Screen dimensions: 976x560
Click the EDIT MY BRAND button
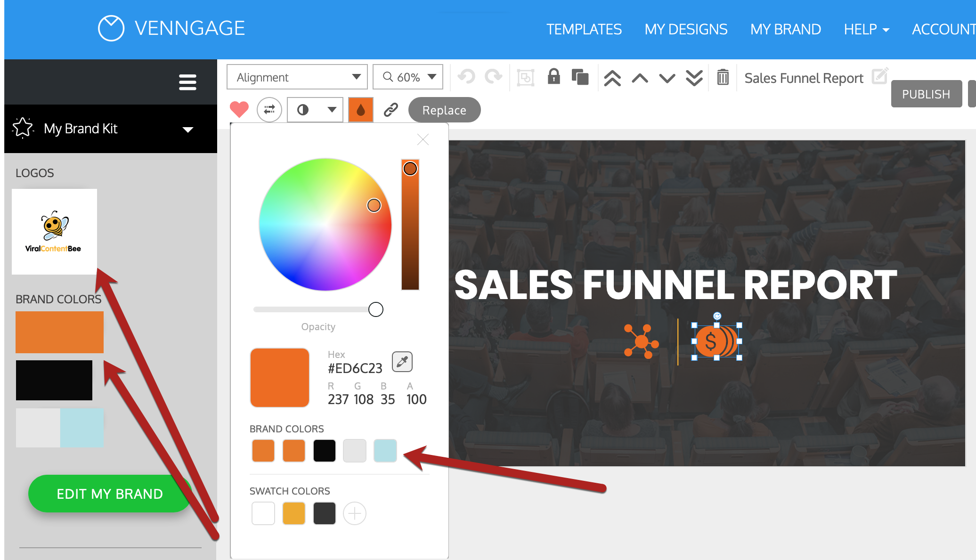coord(109,494)
